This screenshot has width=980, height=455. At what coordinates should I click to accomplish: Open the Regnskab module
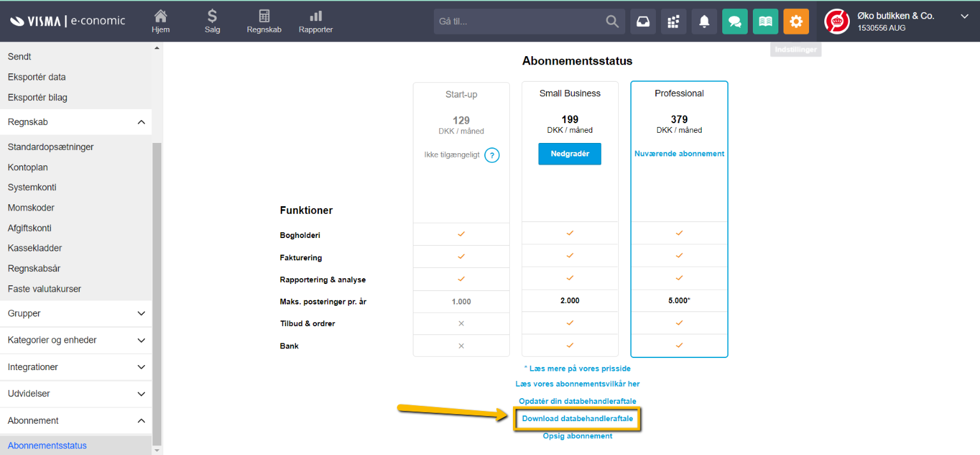(264, 21)
